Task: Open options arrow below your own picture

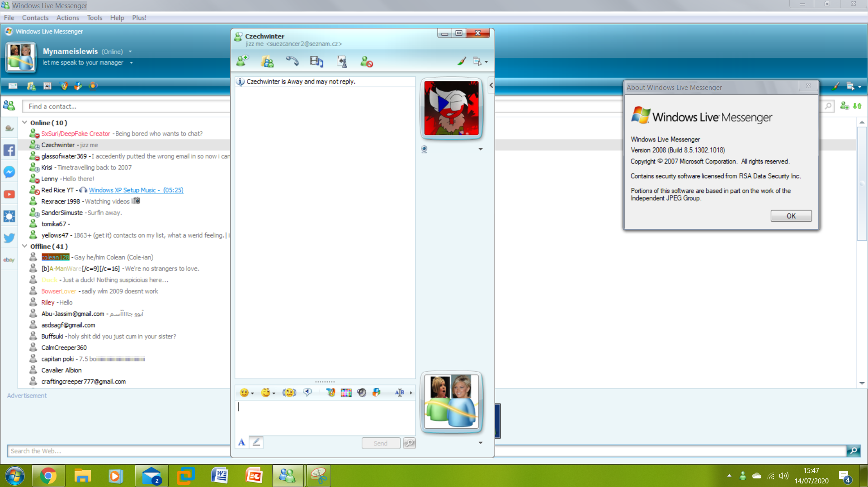Action: 481,443
